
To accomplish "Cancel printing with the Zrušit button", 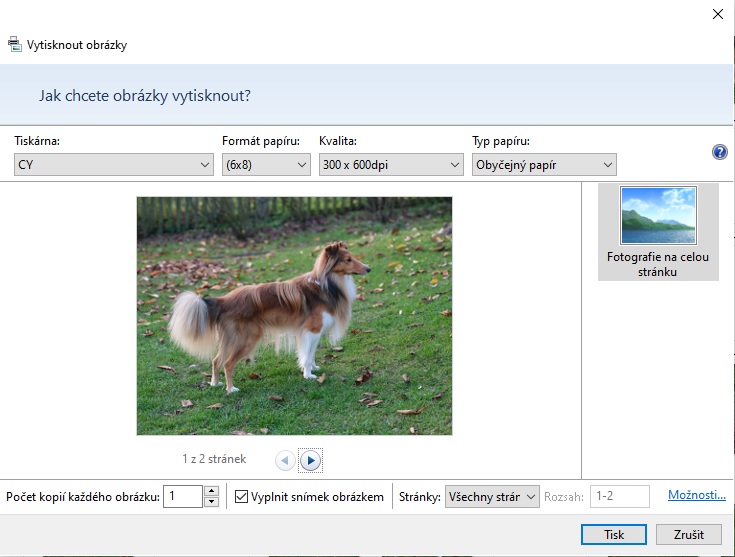I will [x=689, y=534].
